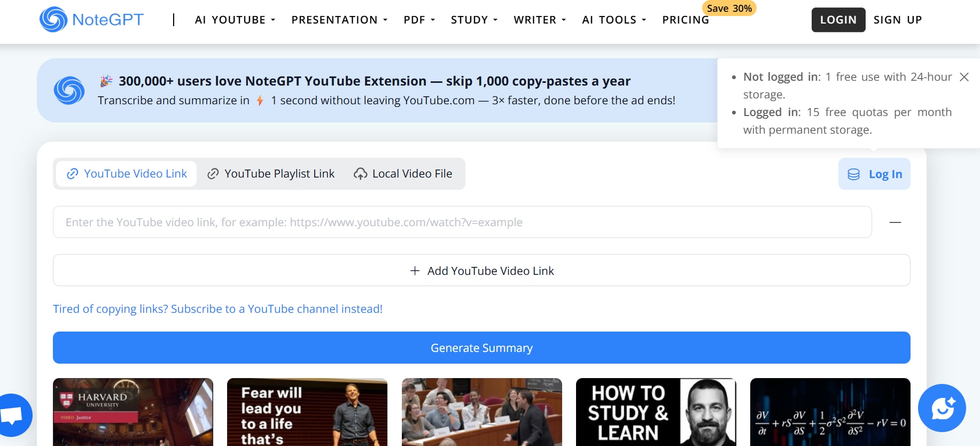Click the NoteGPT swirl logo in header
Viewport: 980px width, 446px height.
(53, 19)
